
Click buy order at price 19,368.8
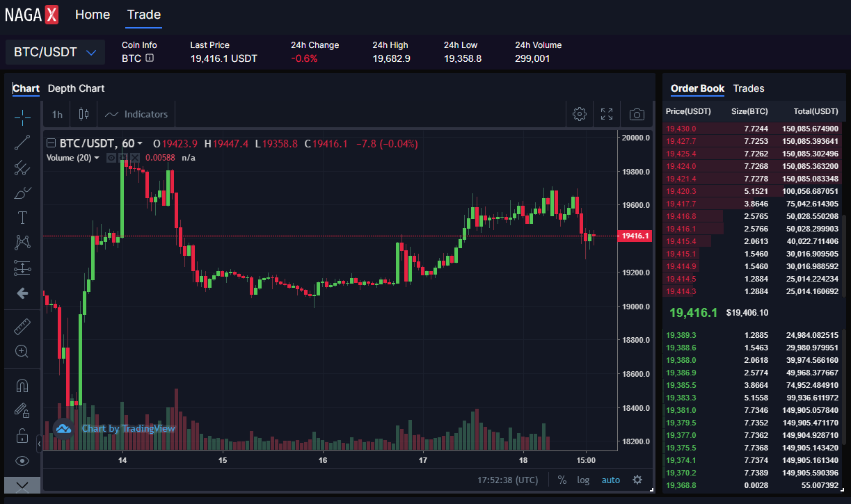click(752, 485)
